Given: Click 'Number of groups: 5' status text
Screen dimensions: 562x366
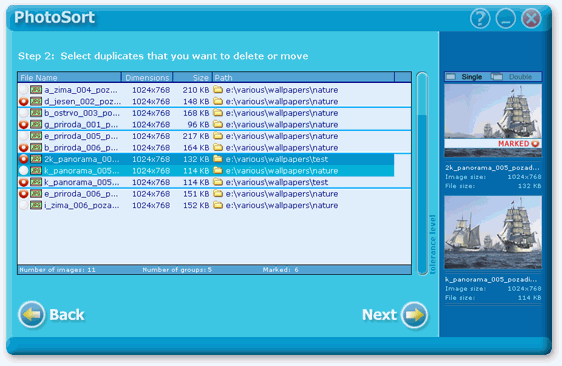Looking at the screenshot, I should point(177,270).
